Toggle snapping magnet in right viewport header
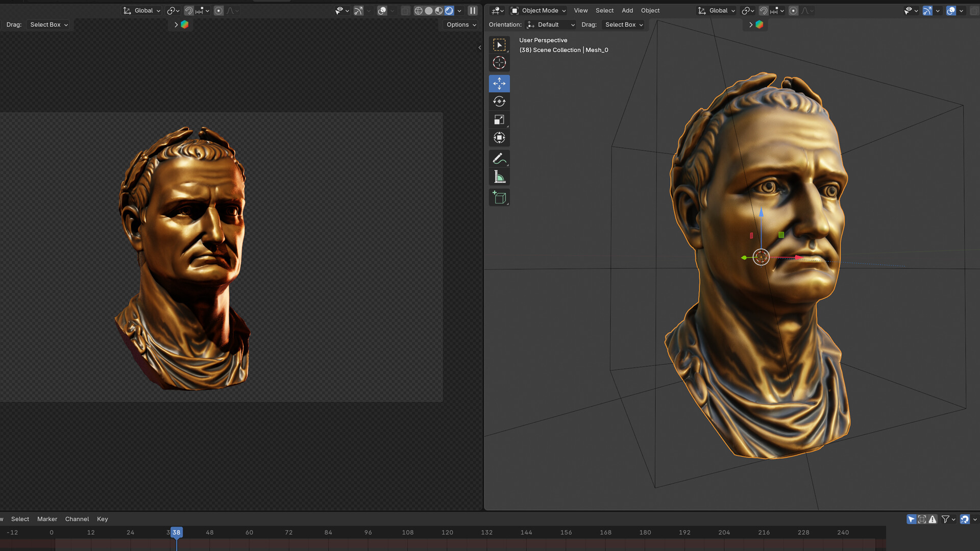980x551 pixels. point(764,11)
